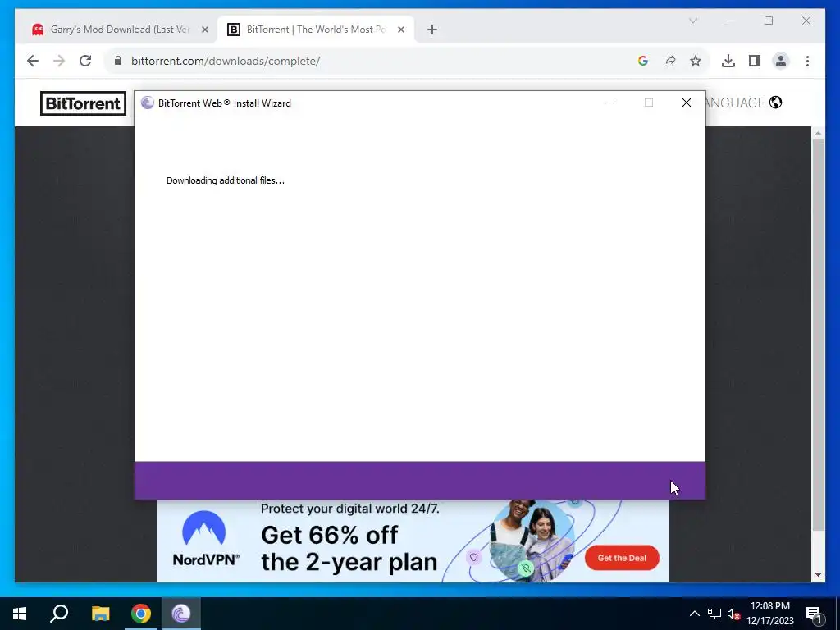Open network status tray icon
The width and height of the screenshot is (840, 630).
pos(714,614)
